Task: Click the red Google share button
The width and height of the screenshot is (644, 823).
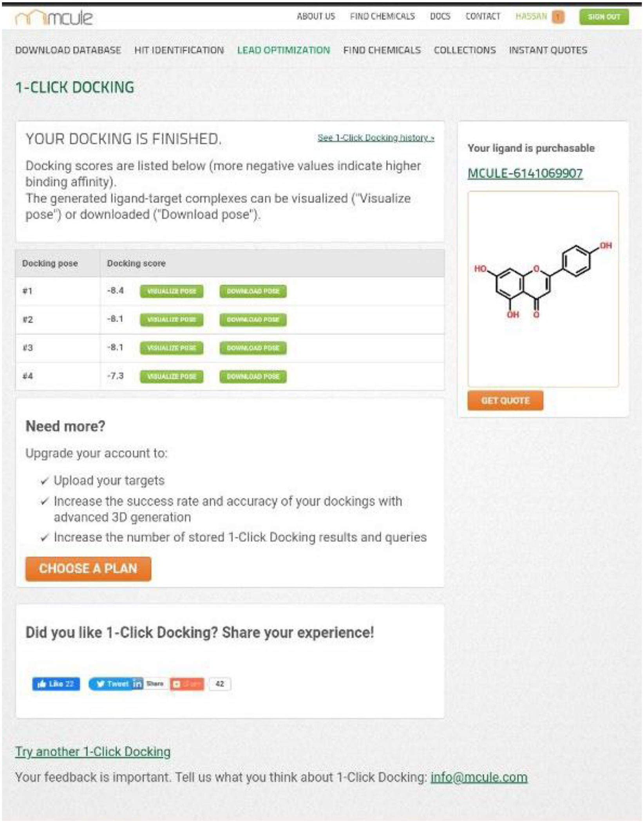Action: 187,684
